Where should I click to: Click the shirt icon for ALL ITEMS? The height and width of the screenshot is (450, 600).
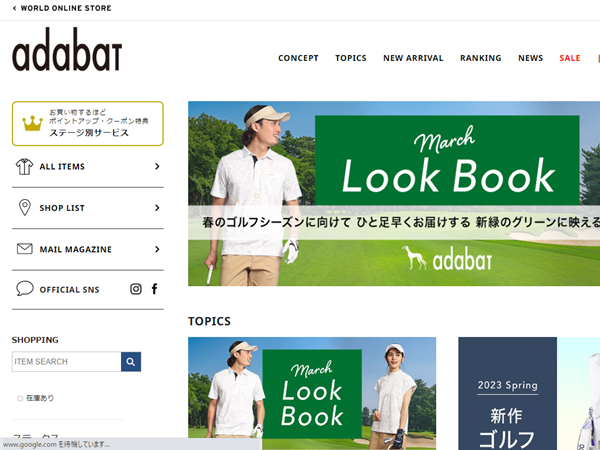coord(24,166)
